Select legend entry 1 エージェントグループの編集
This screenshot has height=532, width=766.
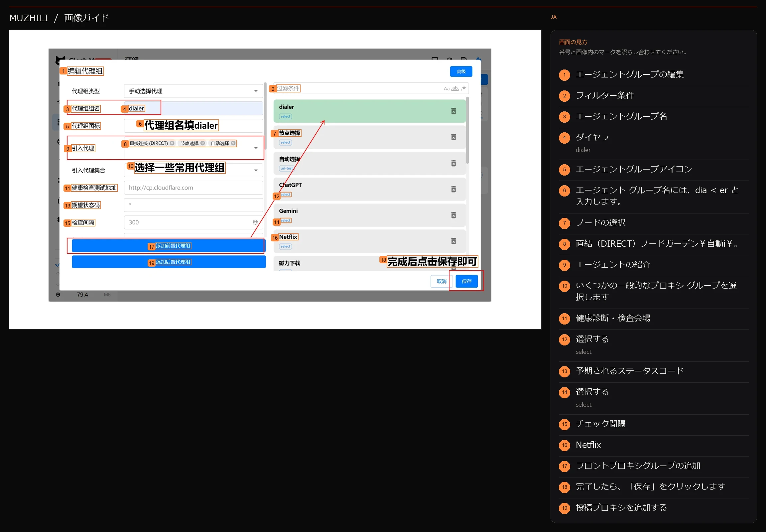click(x=653, y=75)
